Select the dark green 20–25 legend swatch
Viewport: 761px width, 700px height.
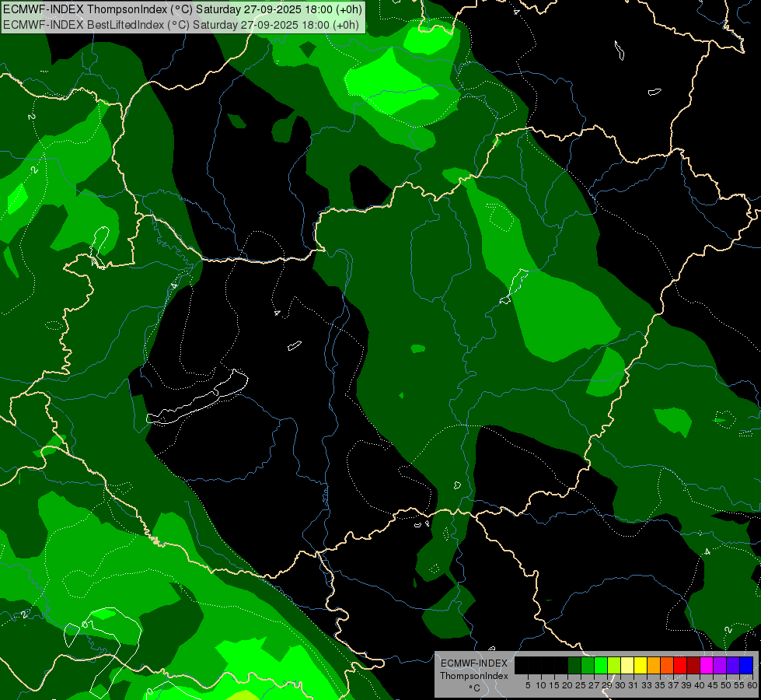click(574, 665)
